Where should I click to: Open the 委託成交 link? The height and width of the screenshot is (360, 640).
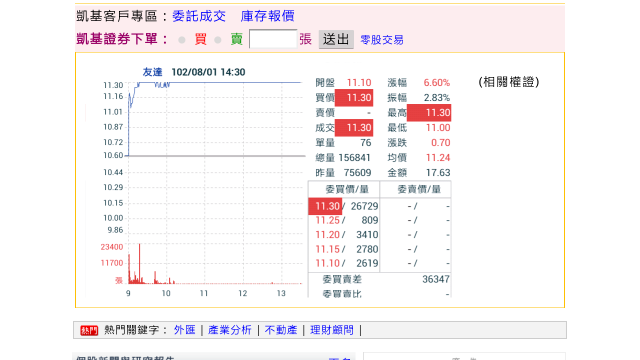(x=199, y=16)
